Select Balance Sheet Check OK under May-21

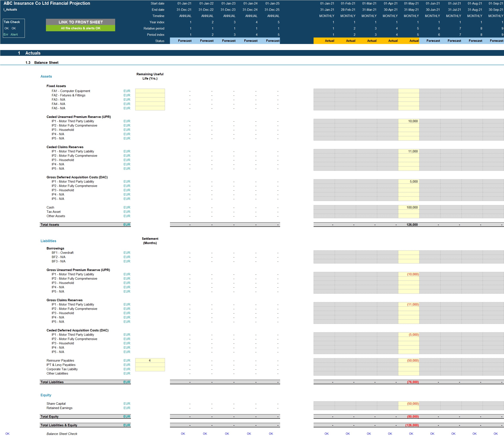[411, 434]
